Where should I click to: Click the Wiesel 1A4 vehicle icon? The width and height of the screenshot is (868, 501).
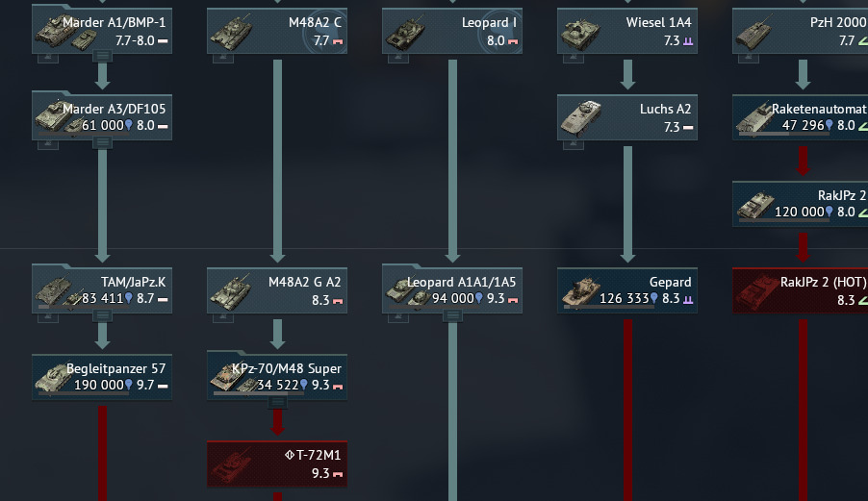click(x=580, y=32)
